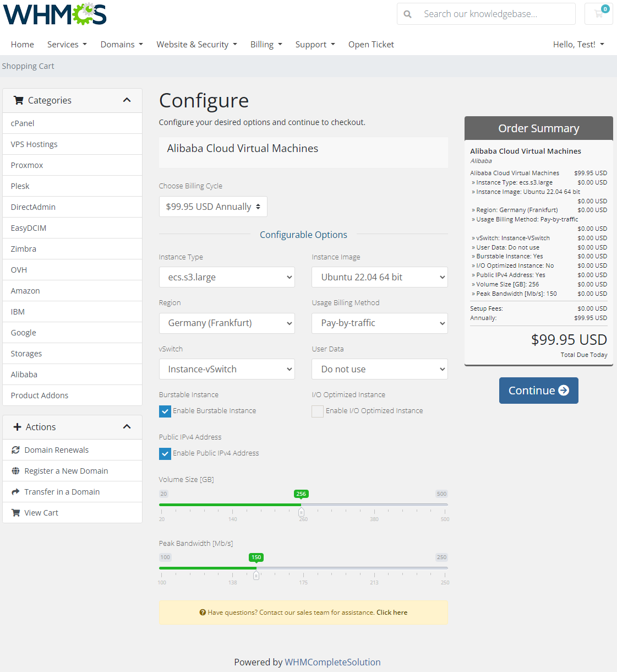Image resolution: width=617 pixels, height=672 pixels.
Task: Open the User Data dropdown
Action: 380,369
